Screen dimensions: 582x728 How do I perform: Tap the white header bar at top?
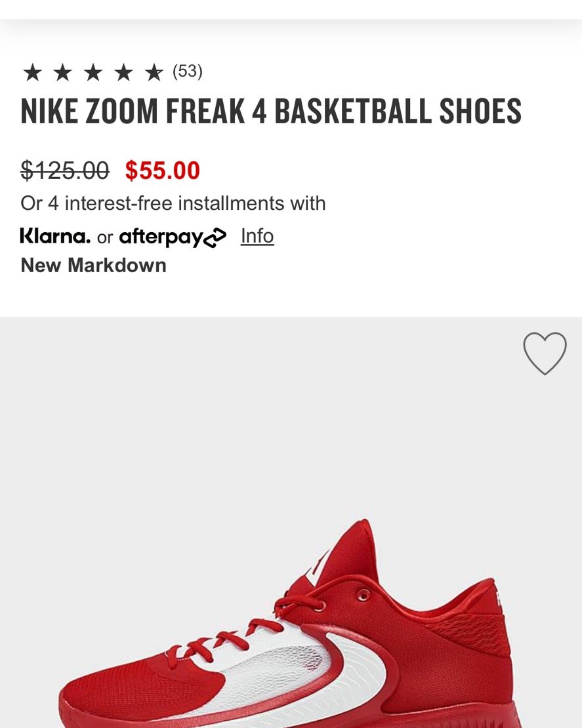291,9
